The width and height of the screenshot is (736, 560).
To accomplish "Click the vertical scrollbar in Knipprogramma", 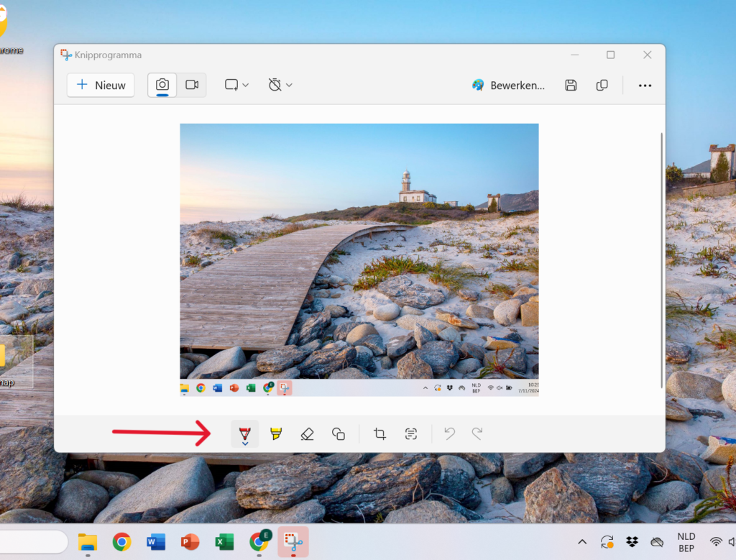I will pos(661,259).
